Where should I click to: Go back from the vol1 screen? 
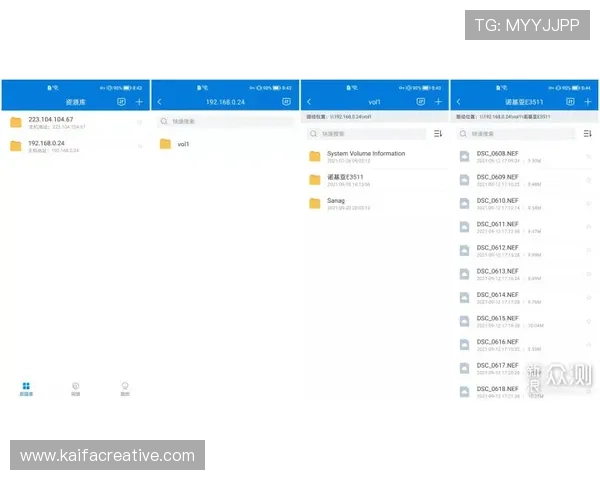[309, 102]
